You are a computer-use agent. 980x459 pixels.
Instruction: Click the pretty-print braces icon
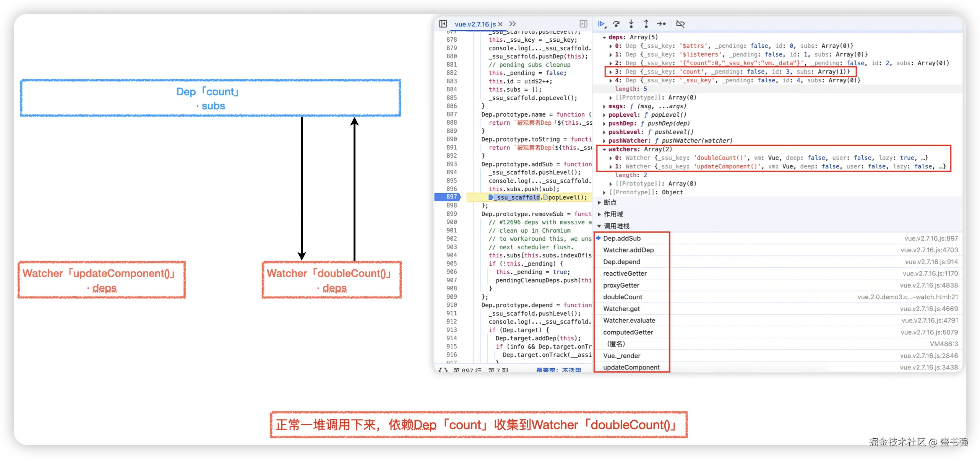coord(443,370)
